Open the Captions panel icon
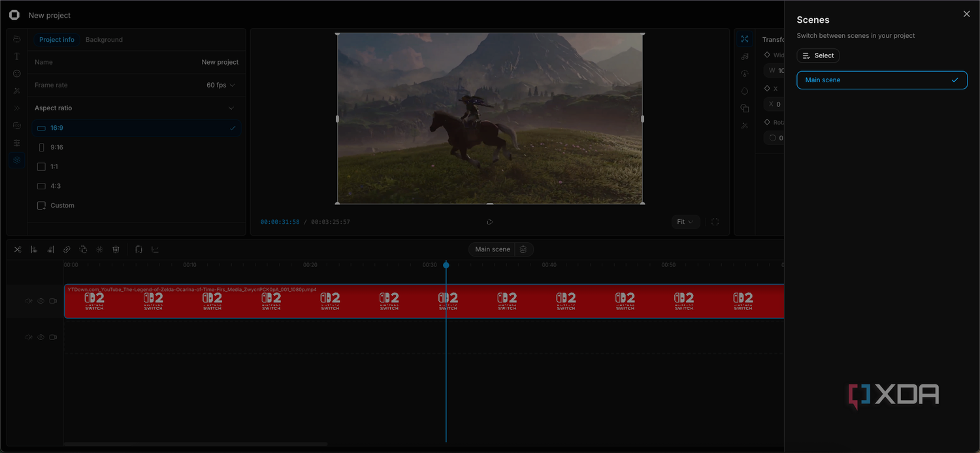Image resolution: width=980 pixels, height=453 pixels. [x=17, y=125]
